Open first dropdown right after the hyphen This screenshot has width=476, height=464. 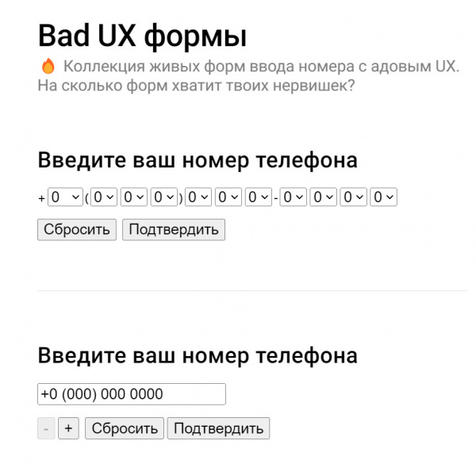point(294,197)
